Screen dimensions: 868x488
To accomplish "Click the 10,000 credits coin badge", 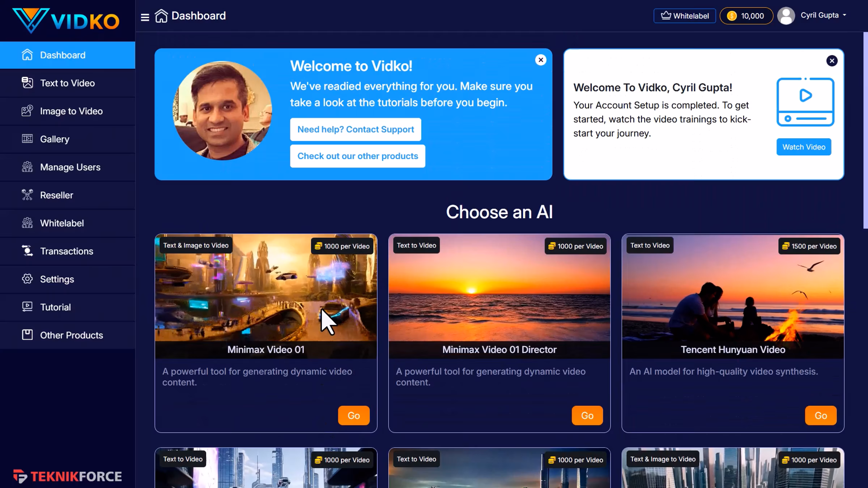I will pos(746,16).
